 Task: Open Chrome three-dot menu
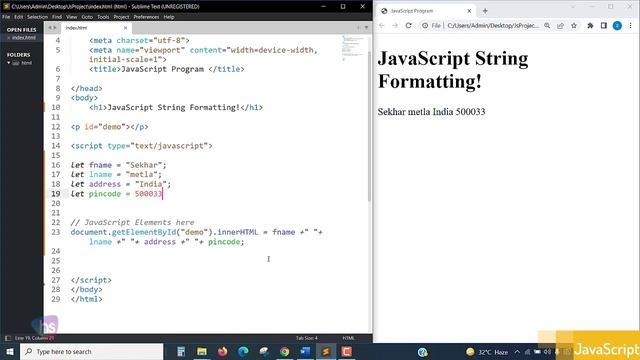[631, 25]
